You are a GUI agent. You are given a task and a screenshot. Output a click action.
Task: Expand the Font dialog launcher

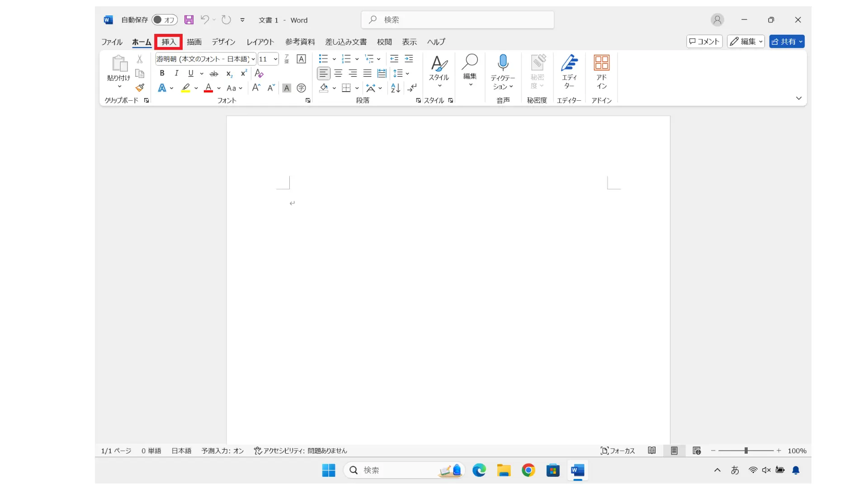[308, 100]
